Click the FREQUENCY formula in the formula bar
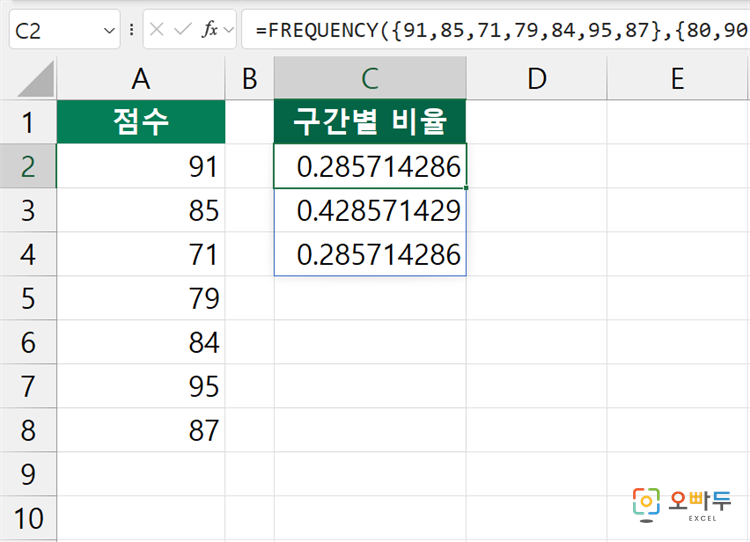This screenshot has height=542, width=750. (501, 30)
